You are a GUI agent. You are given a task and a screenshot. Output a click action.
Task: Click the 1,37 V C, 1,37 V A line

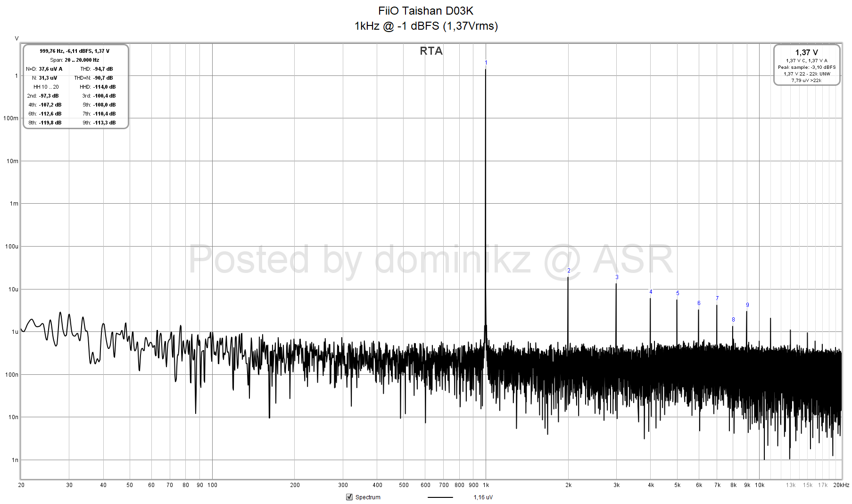[x=807, y=61]
